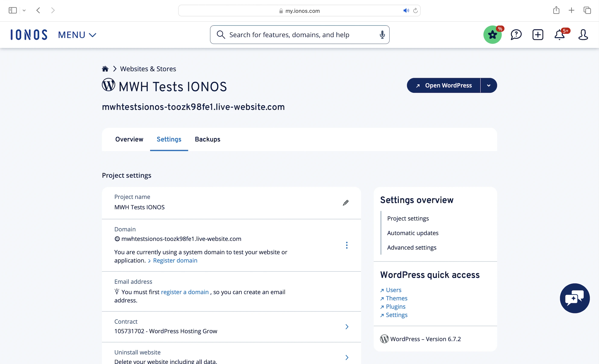Expand the Open WordPress arrow dropdown
Screen dimensions: 599x364
click(x=489, y=85)
